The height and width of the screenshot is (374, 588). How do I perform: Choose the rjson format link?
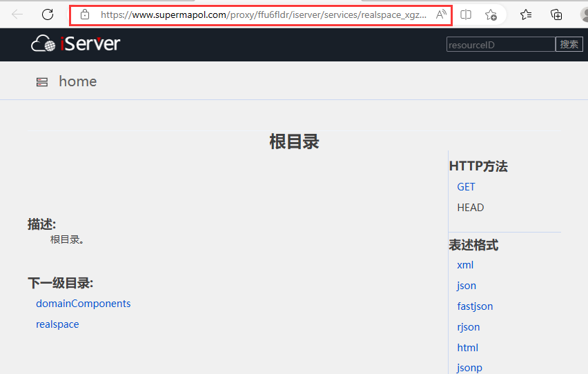pyautogui.click(x=468, y=327)
